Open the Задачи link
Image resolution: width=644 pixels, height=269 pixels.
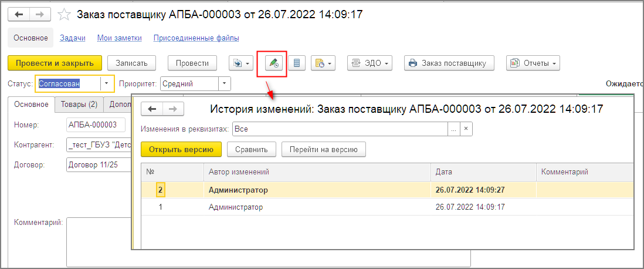(73, 38)
